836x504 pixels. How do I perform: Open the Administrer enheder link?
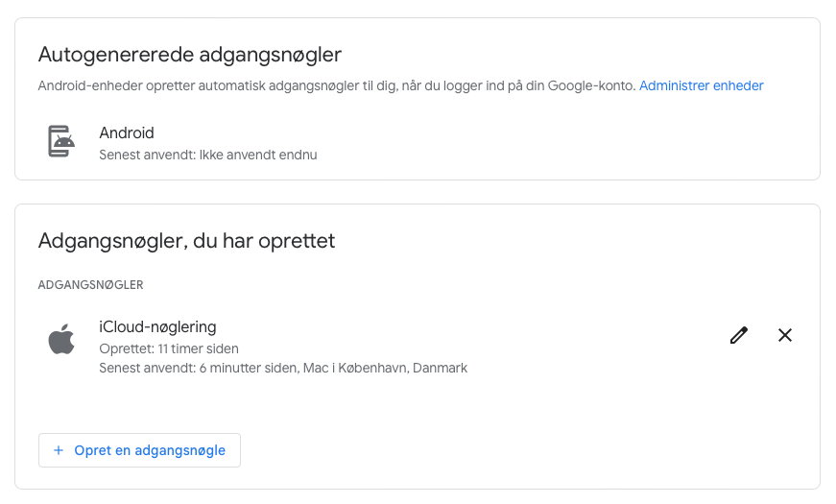[701, 85]
